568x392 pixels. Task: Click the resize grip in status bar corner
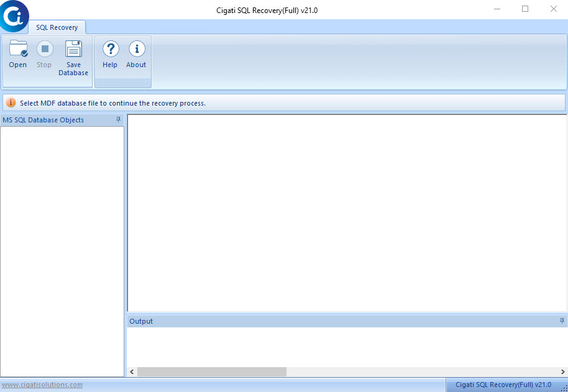point(564,388)
